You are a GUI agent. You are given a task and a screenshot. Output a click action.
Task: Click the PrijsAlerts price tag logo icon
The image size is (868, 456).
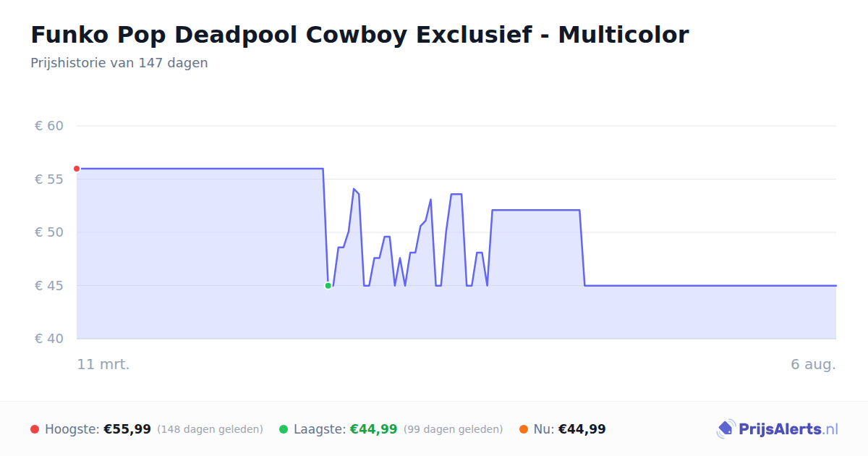point(726,429)
